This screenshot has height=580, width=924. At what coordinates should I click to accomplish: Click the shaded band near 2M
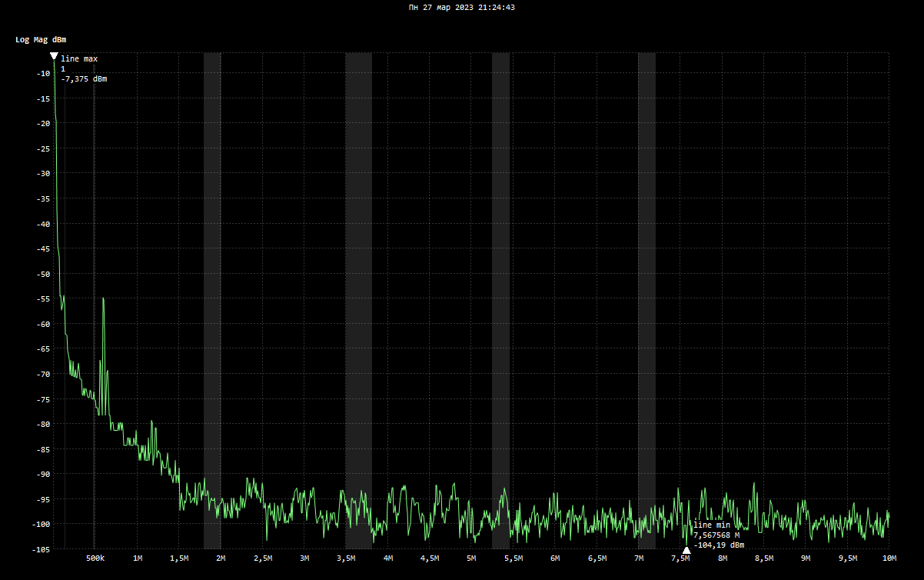pyautogui.click(x=212, y=301)
